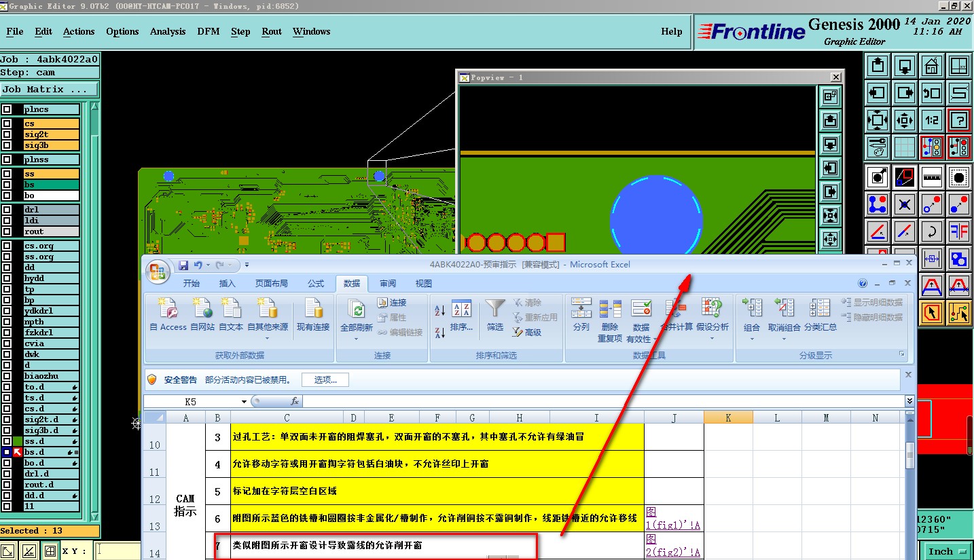Screen dimensions: 974x560
Task: Expand the Excel formula bar
Action: tap(909, 402)
